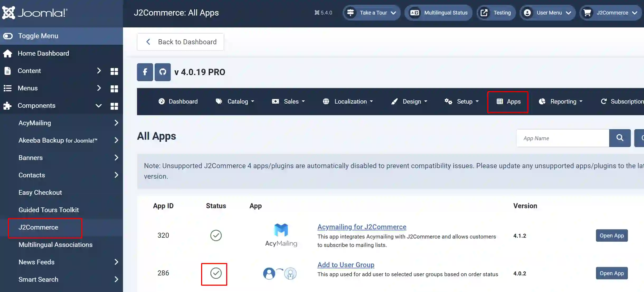Open the GitHub icon link
644x292 pixels.
(x=163, y=72)
